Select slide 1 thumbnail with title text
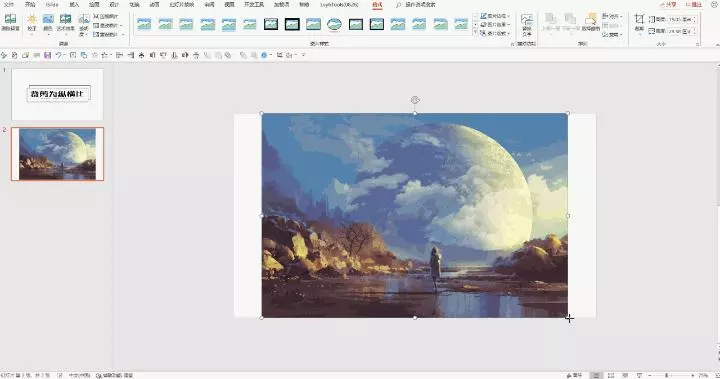The width and height of the screenshot is (720, 379). pyautogui.click(x=57, y=94)
